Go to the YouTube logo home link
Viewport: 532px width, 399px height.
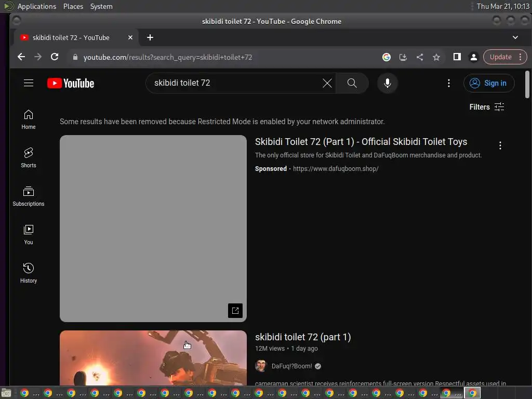(71, 83)
